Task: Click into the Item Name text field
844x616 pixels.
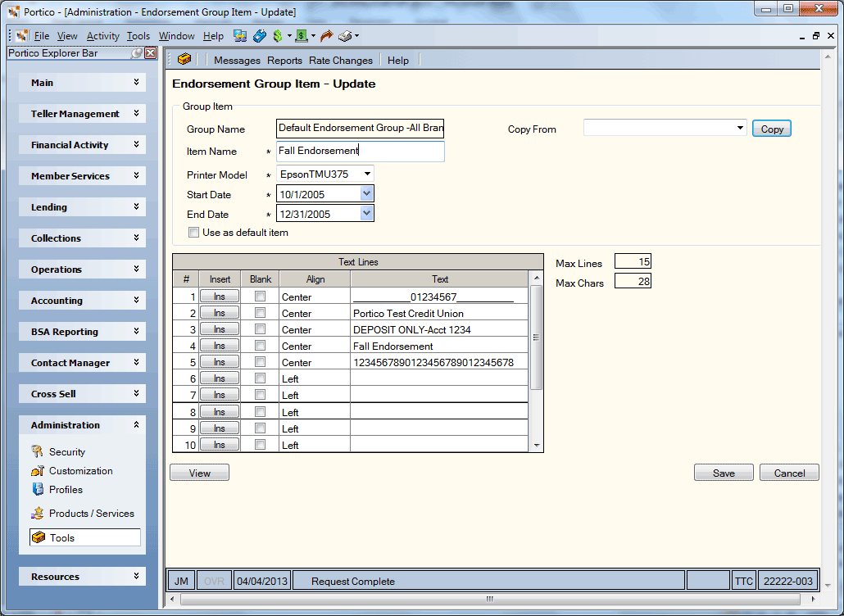Action: [x=360, y=152]
